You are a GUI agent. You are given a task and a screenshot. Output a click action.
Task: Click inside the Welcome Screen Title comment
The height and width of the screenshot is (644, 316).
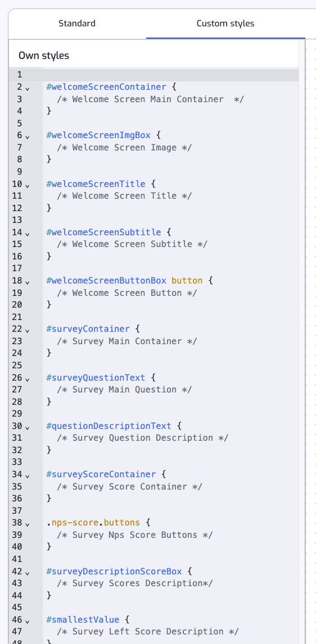124,196
